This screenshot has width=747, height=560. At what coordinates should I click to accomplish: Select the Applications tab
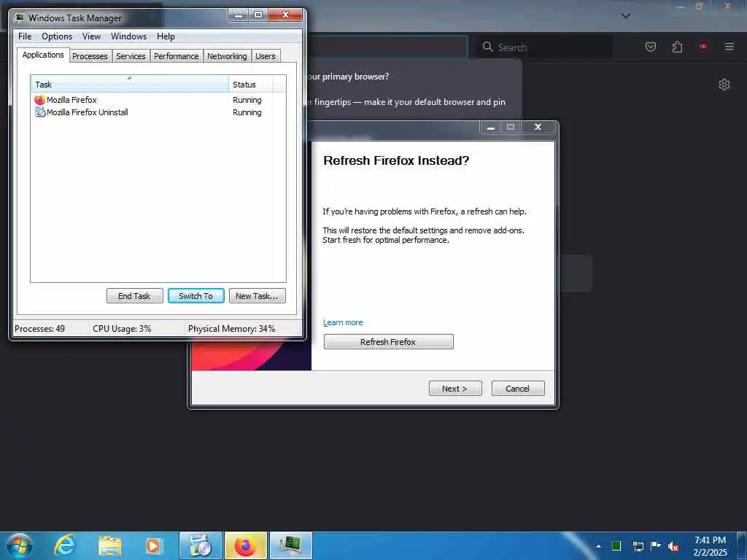pos(43,55)
